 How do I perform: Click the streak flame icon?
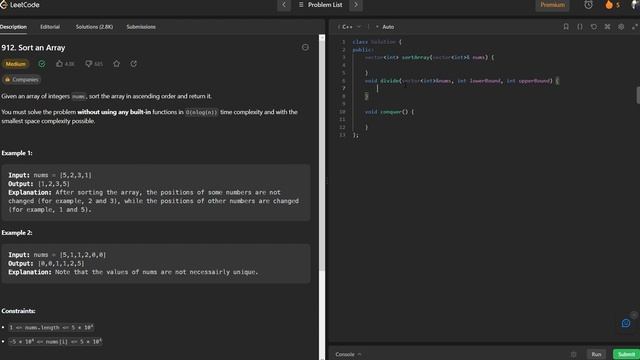pyautogui.click(x=609, y=5)
